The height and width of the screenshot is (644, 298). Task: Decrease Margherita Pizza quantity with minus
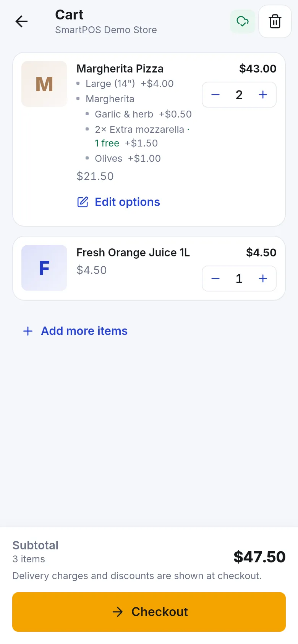click(215, 95)
